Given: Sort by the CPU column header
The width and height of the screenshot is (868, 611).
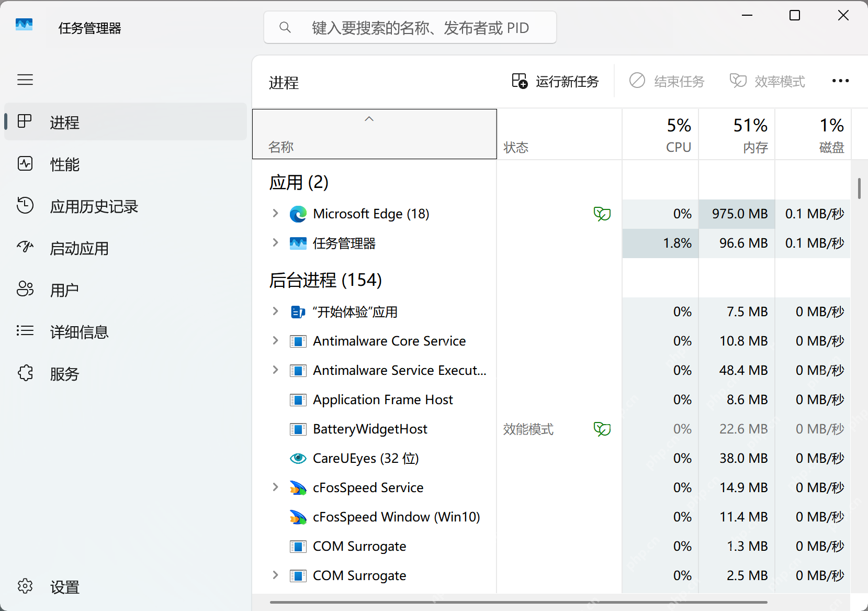Looking at the screenshot, I should 660,134.
